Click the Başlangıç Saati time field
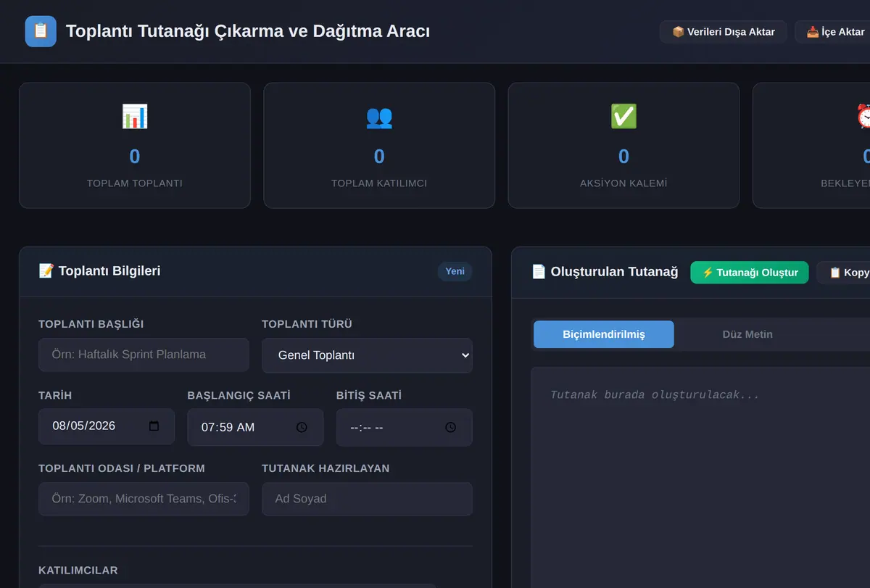 click(x=255, y=427)
